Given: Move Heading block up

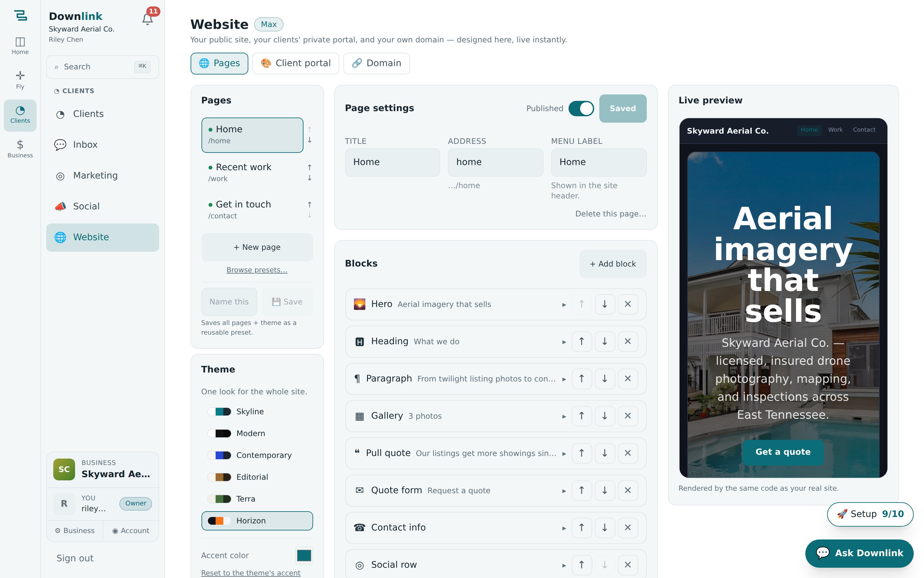Looking at the screenshot, I should point(581,341).
